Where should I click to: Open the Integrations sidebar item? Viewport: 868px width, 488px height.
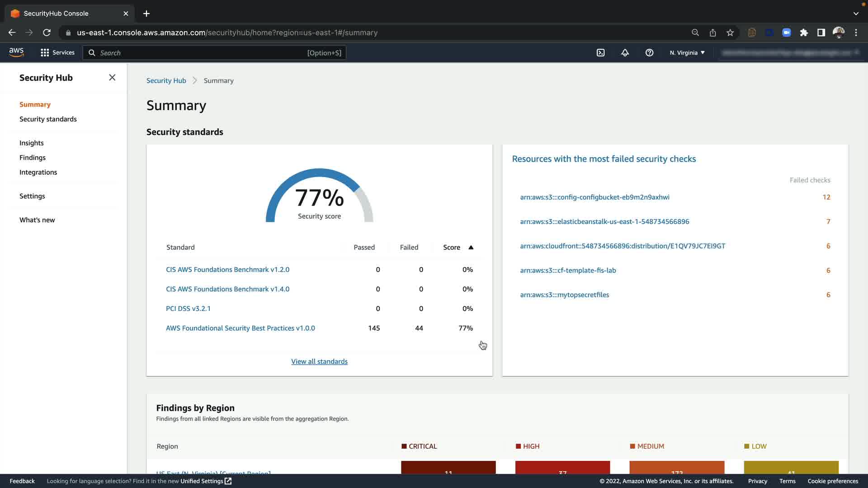coord(38,172)
